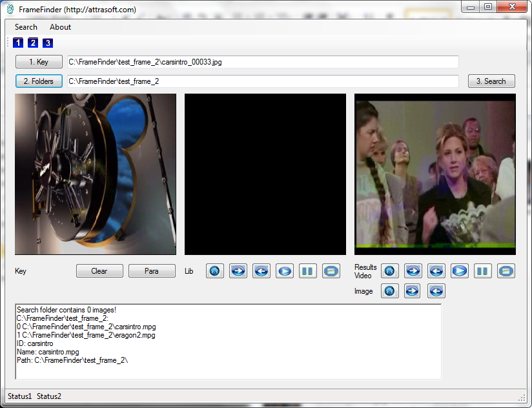Image resolution: width=532 pixels, height=408 pixels.
Task: Click 'ID: carsintro' log line
Action: (x=35, y=343)
